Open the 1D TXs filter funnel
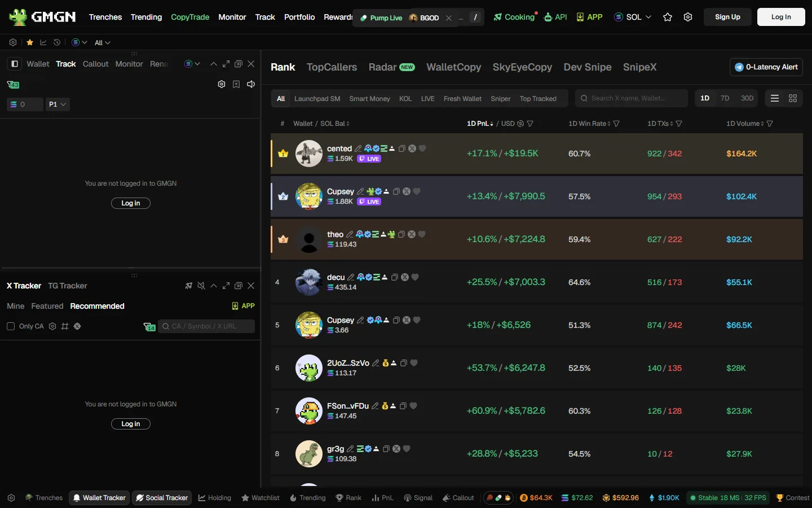This screenshot has width=812, height=508. 679,124
